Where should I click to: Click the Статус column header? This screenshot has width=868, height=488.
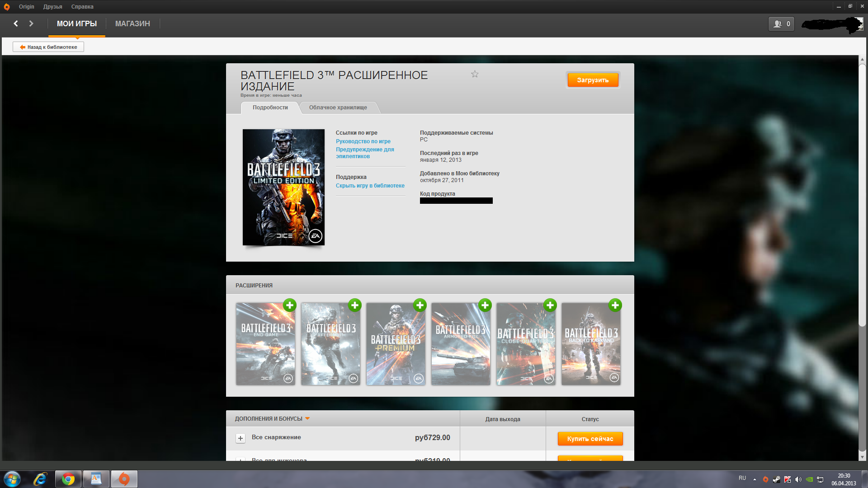coord(590,419)
